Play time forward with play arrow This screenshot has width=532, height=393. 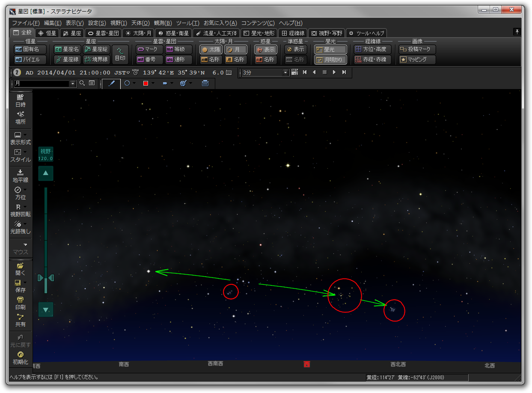point(334,72)
